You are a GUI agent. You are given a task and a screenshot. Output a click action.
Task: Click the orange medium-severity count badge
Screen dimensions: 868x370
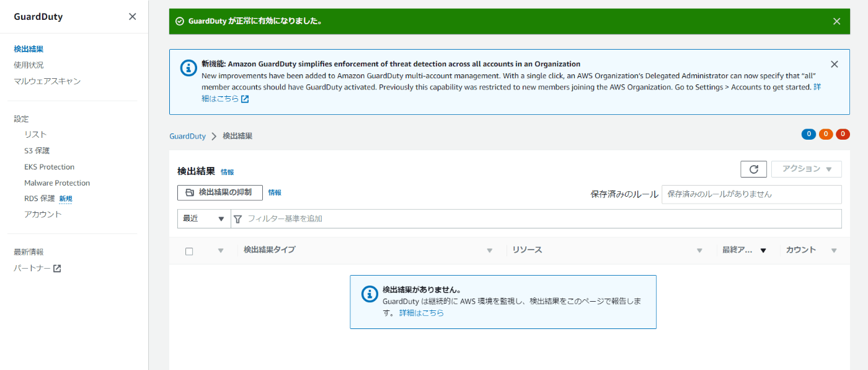[826, 134]
